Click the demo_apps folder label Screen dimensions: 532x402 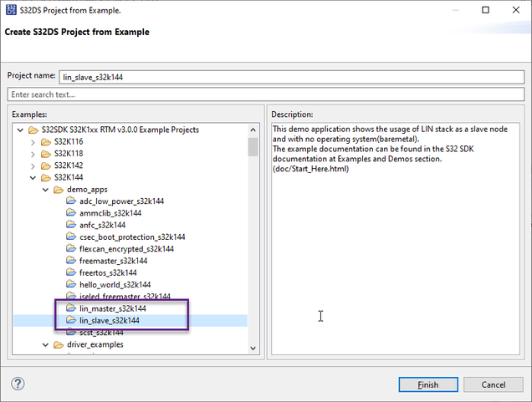coord(87,190)
